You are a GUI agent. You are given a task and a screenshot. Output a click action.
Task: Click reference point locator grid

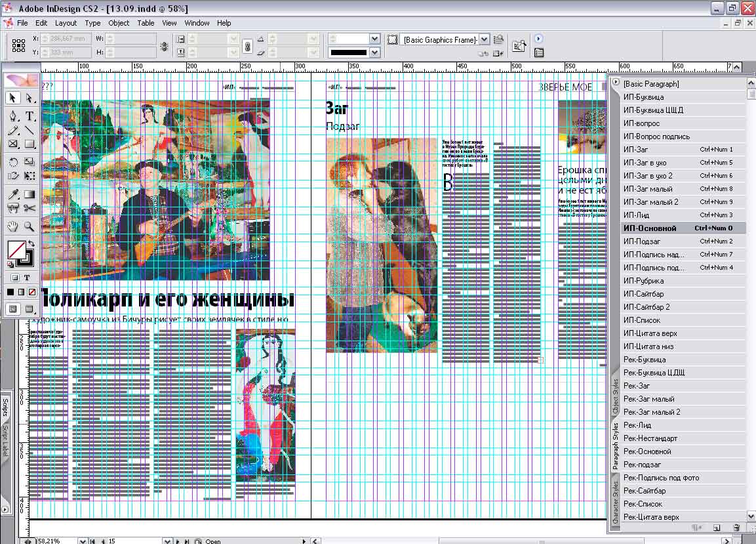click(x=18, y=45)
